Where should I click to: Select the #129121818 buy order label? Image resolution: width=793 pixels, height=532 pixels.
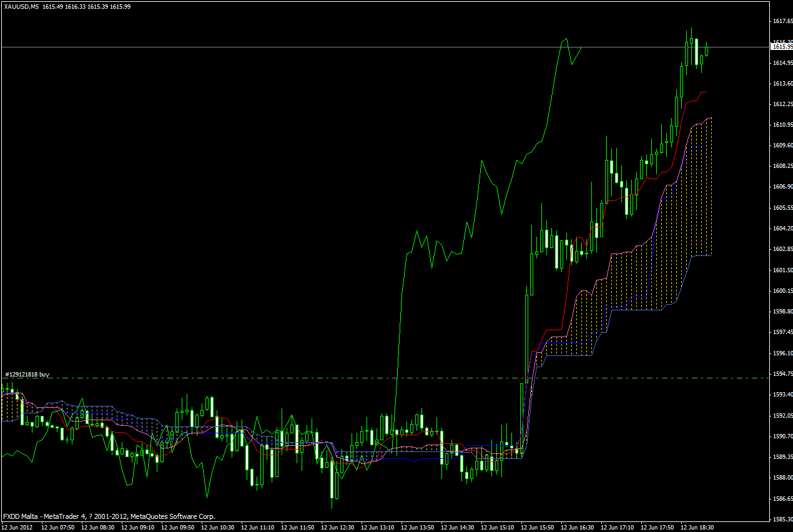[x=27, y=374]
